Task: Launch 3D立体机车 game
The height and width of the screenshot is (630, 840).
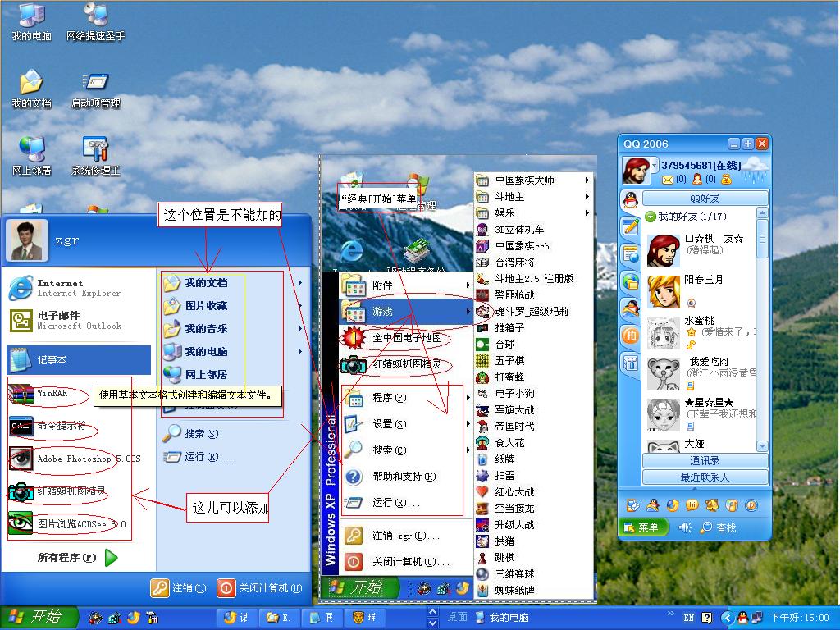Action: click(x=533, y=230)
